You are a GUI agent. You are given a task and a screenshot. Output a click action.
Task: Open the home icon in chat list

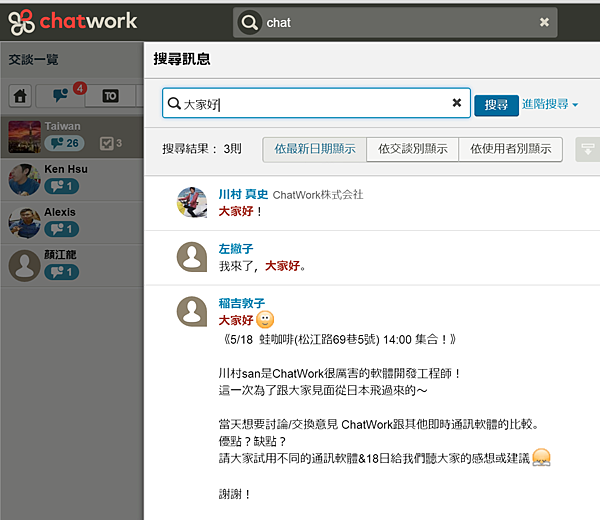tap(20, 96)
